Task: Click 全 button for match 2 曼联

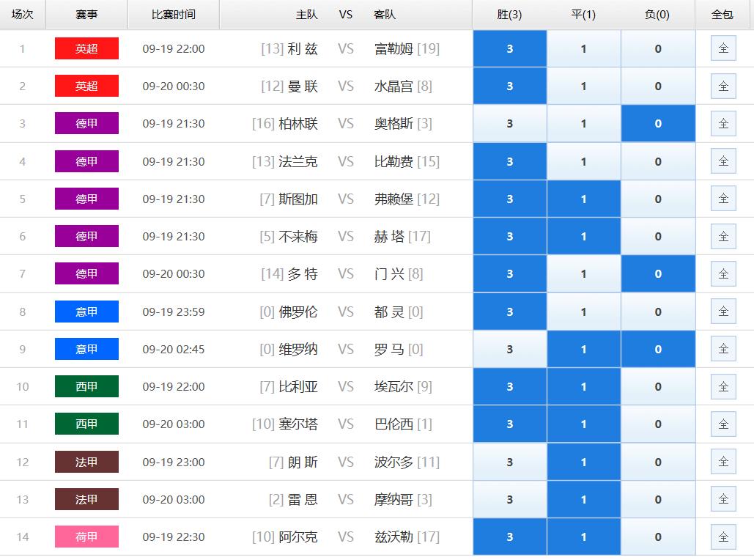Action: point(723,86)
